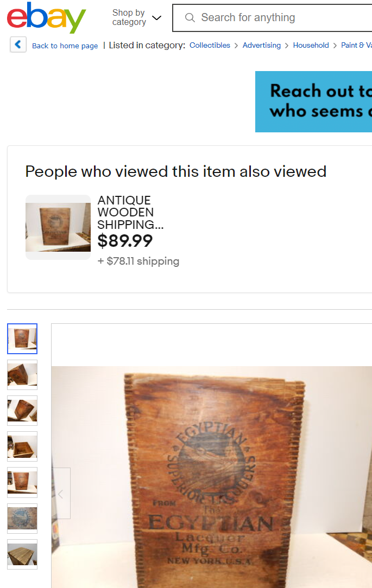Open the ANTIQUE WOODEN SHIPPING item title
The image size is (372, 588).
[x=130, y=212]
